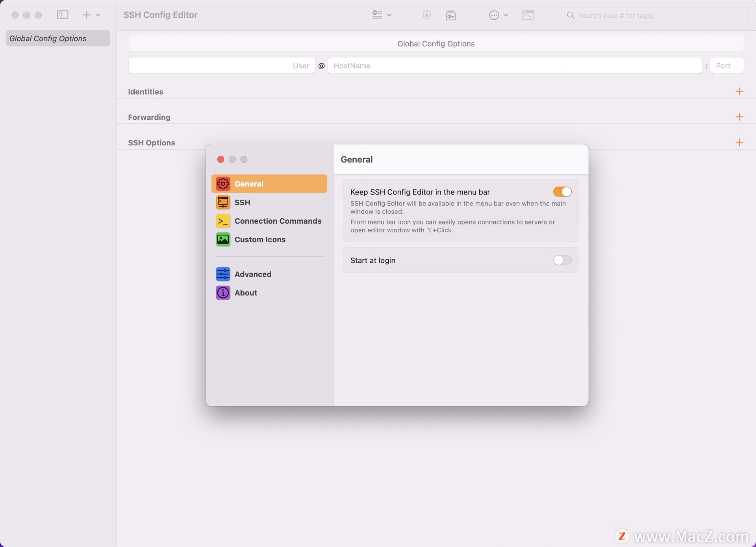
Task: Select Global Config Options in sidebar
Action: (58, 38)
